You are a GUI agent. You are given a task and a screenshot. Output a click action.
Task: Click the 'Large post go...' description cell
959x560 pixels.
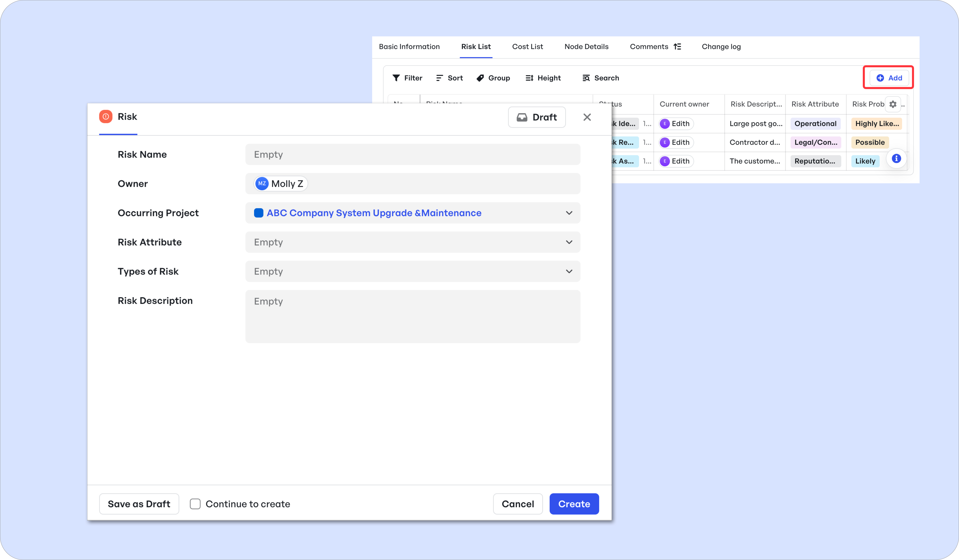756,124
